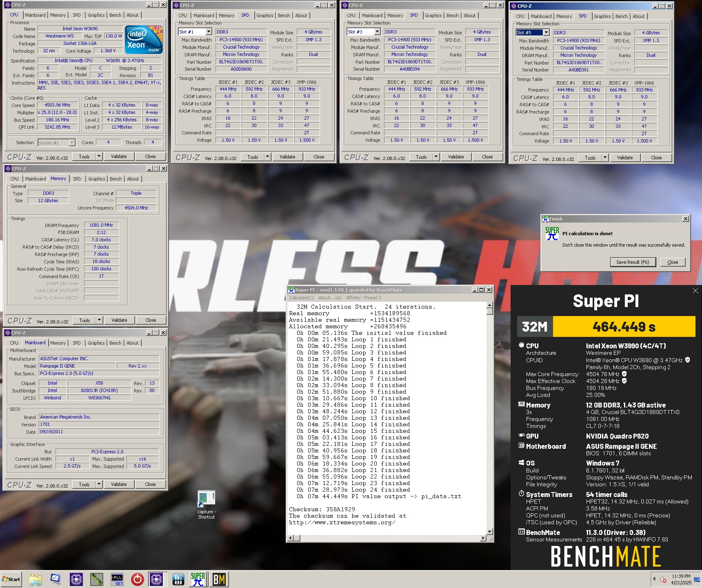This screenshot has width=702, height=588.
Task: Click the muted volume tray icon
Action: [663, 579]
